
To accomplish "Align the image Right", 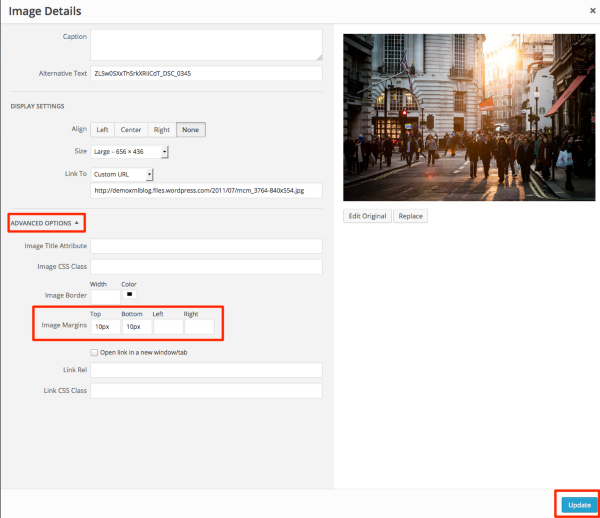I will pyautogui.click(x=162, y=130).
